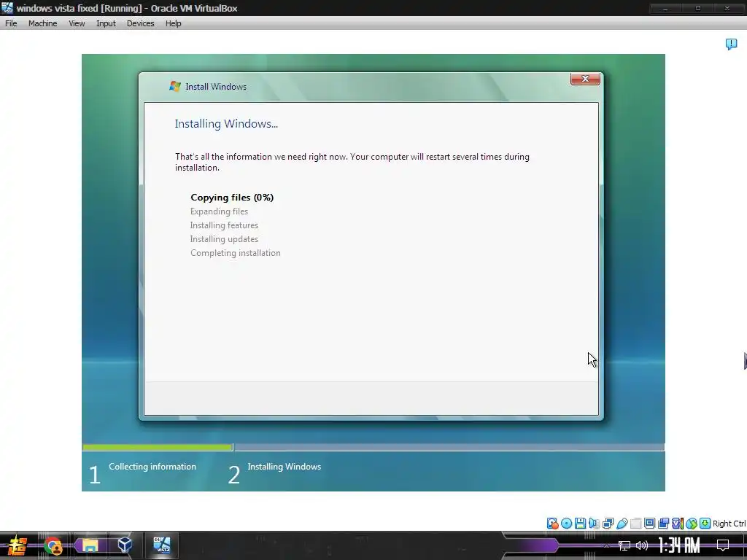Click the Installing Windows stage label
Screen dimensions: 747x560
tap(284, 467)
